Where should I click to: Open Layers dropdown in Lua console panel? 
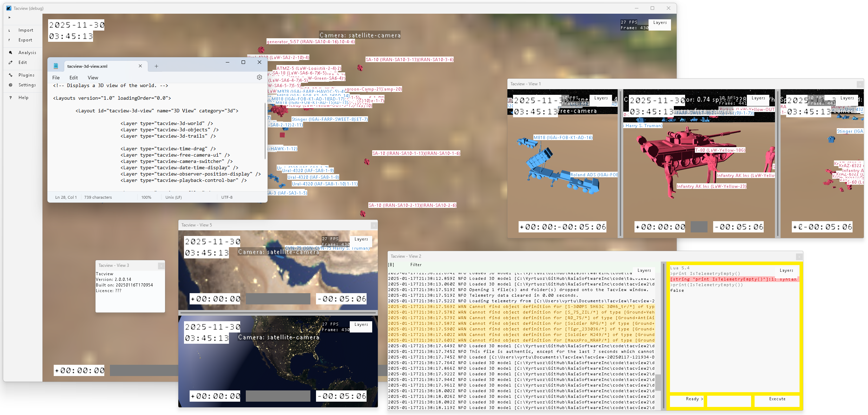pos(786,270)
